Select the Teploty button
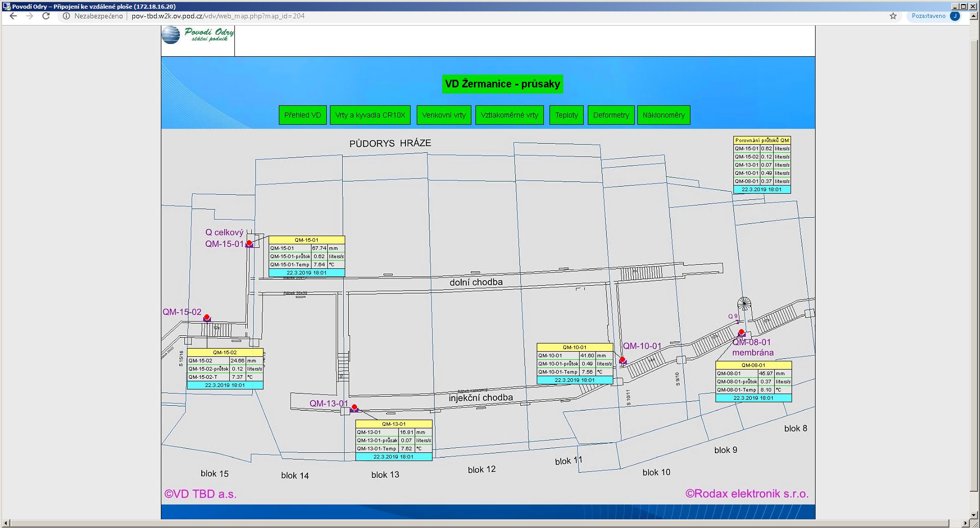 coord(567,115)
